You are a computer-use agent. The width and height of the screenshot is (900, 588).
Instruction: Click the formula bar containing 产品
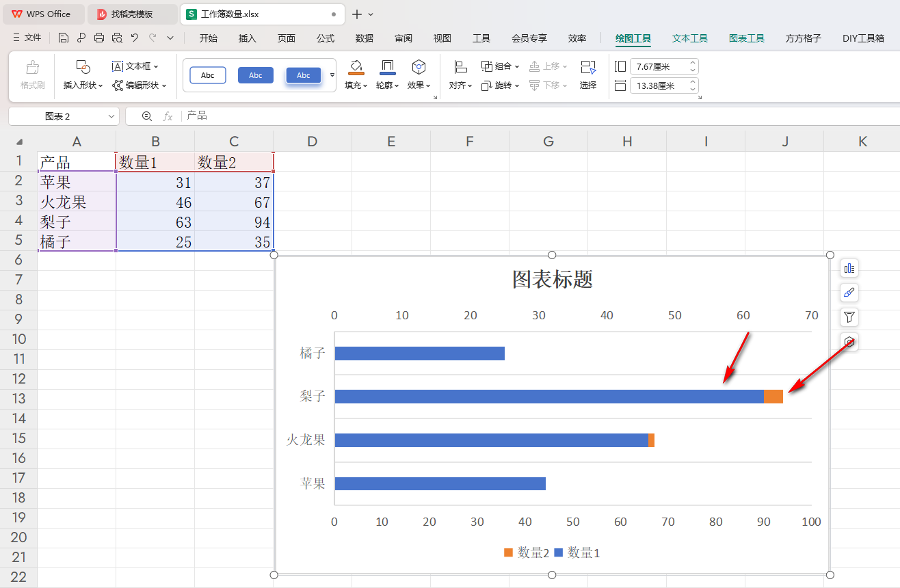click(x=540, y=116)
